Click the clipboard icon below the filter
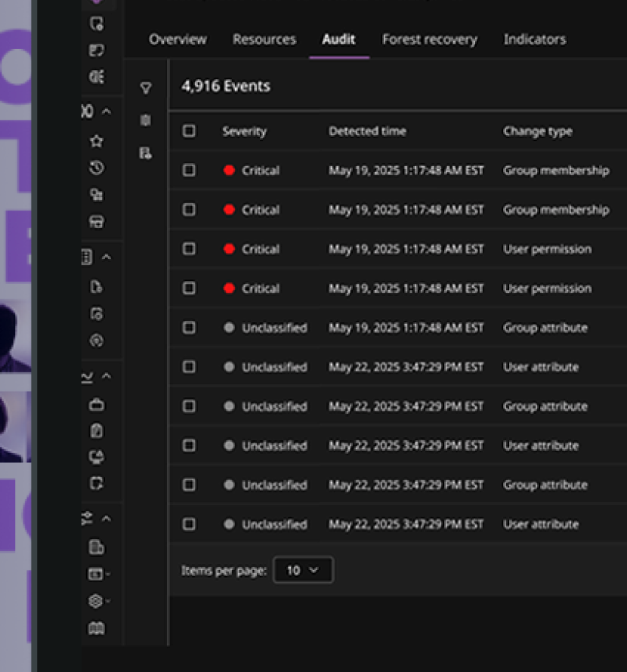Viewport: 627px width, 672px height. pyautogui.click(x=146, y=121)
